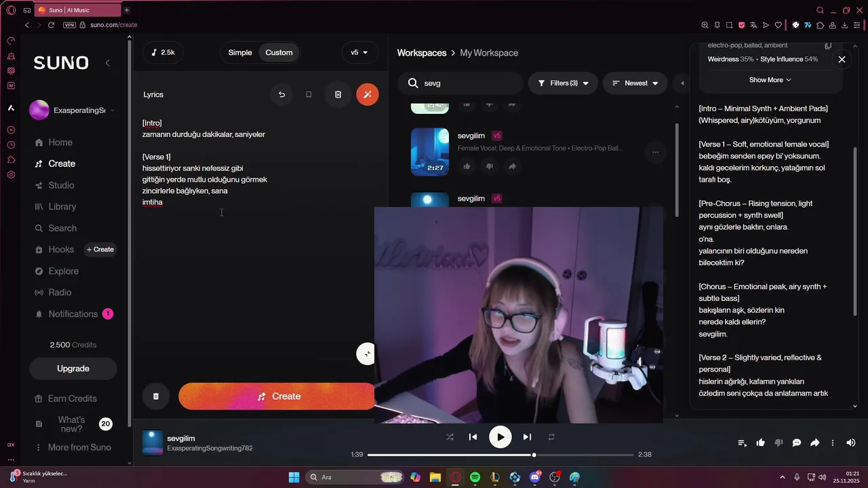The width and height of the screenshot is (868, 488).
Task: Switch to Simple mode
Action: (x=240, y=52)
